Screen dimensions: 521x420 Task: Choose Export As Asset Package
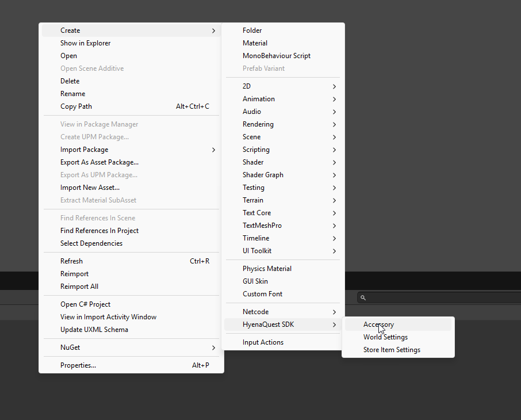tap(131, 162)
